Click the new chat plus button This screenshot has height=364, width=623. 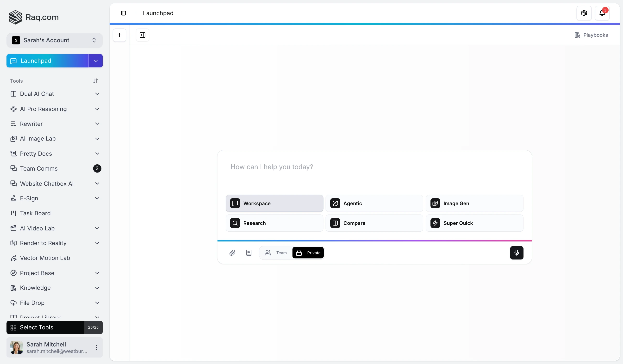pyautogui.click(x=119, y=35)
